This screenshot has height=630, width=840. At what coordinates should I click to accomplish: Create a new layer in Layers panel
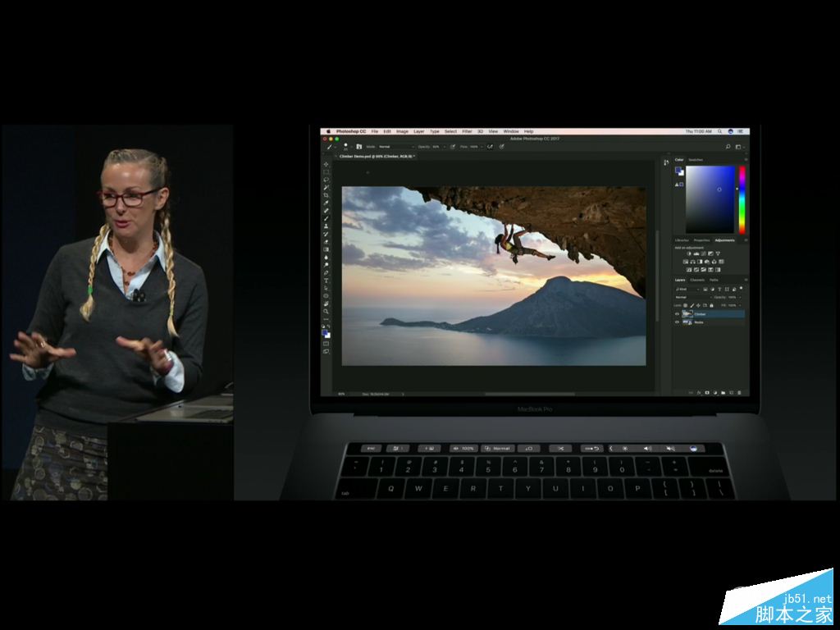tap(731, 393)
